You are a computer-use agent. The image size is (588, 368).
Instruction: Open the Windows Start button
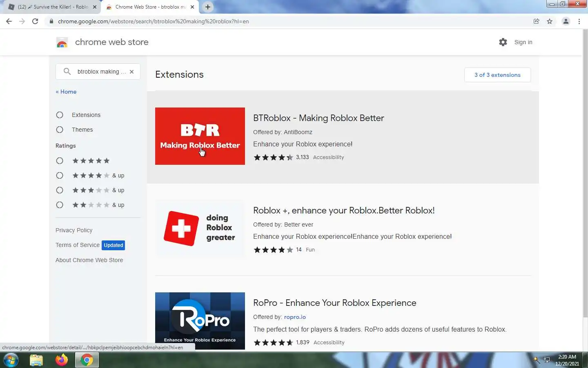point(11,360)
